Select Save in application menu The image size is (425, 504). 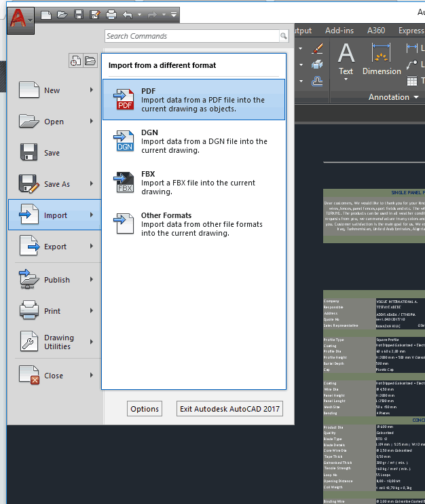coord(54,152)
